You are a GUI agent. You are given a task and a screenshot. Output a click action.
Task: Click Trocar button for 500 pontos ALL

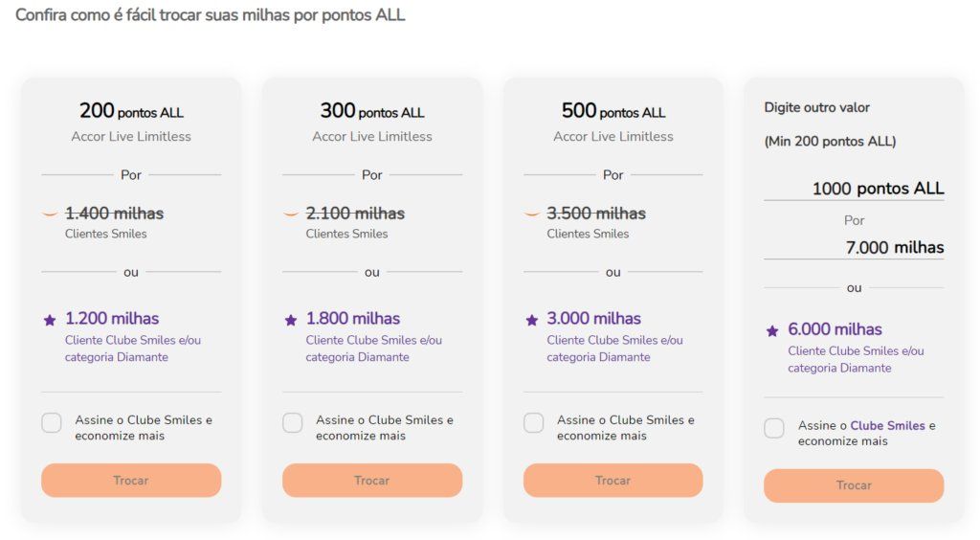coord(613,480)
